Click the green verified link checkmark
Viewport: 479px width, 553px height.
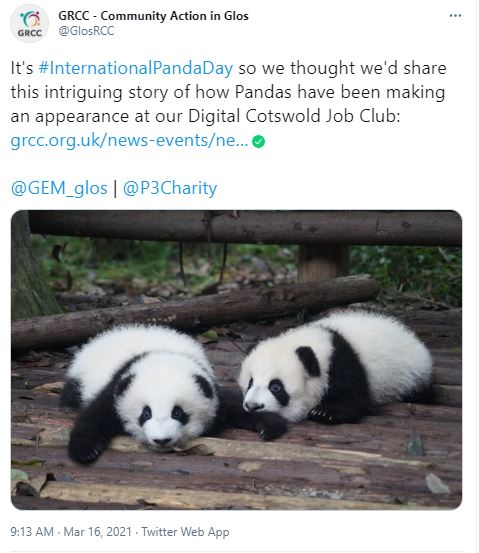point(259,141)
